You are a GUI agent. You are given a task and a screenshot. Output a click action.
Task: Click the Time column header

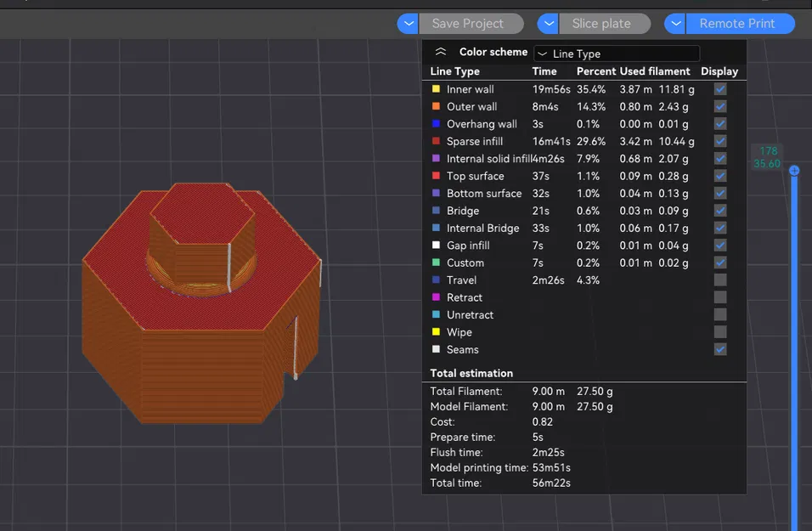(544, 71)
